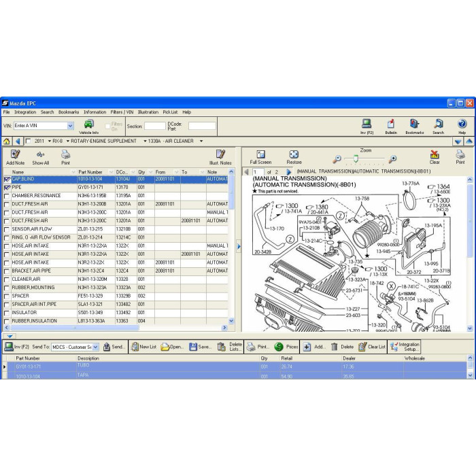Open the Send To MDCS dropdown
The width and height of the screenshot is (476, 476).
[96, 347]
